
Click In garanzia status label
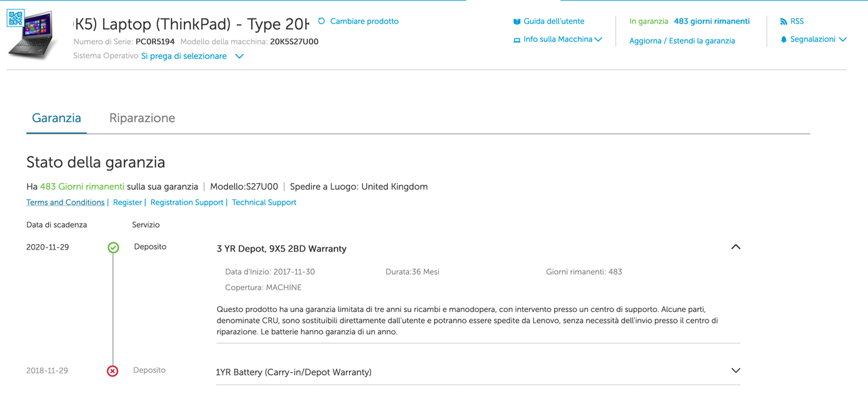[x=649, y=21]
